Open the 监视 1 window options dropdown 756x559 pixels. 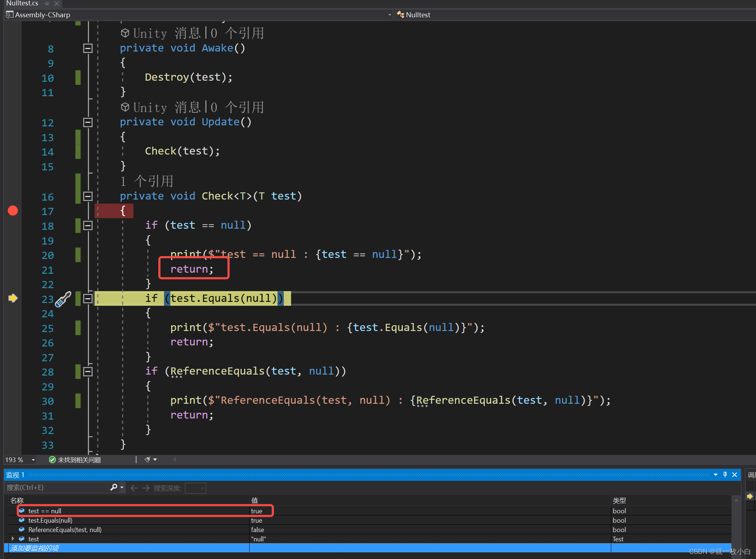click(716, 475)
